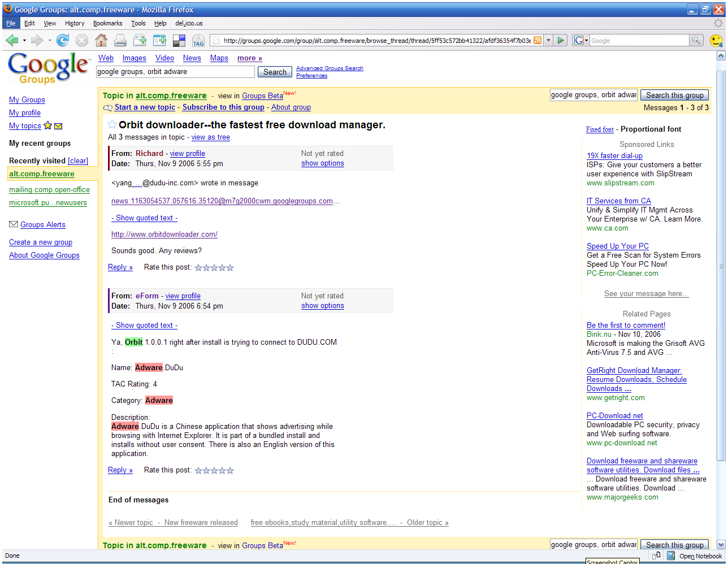
Task: Click the yellow smiley toolbar icon
Action: coord(716,40)
